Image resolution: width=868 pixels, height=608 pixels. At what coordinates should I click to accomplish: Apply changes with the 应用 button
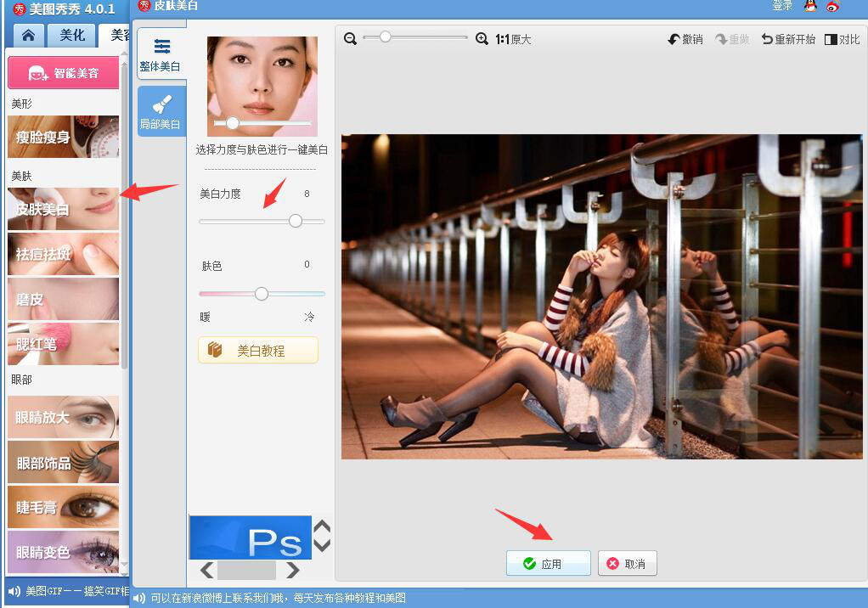click(548, 563)
